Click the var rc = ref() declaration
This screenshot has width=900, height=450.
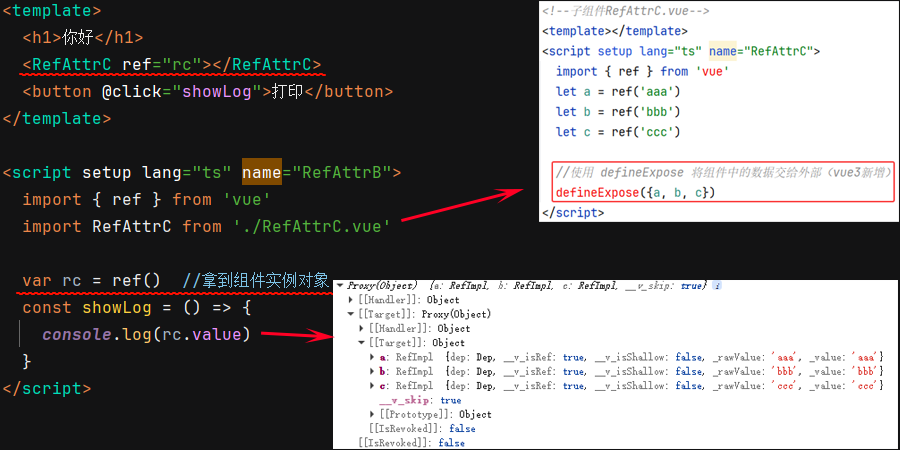click(90, 280)
